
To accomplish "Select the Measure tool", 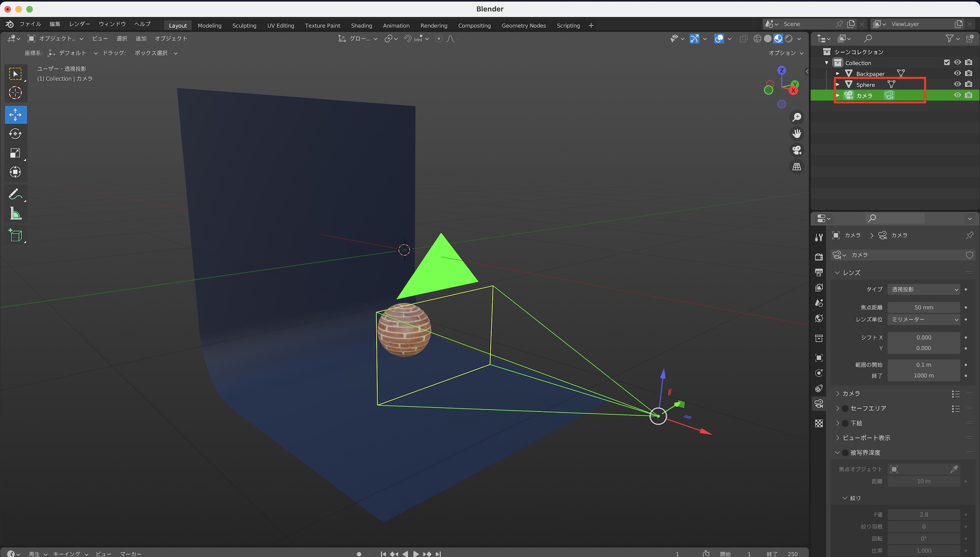I will (15, 214).
